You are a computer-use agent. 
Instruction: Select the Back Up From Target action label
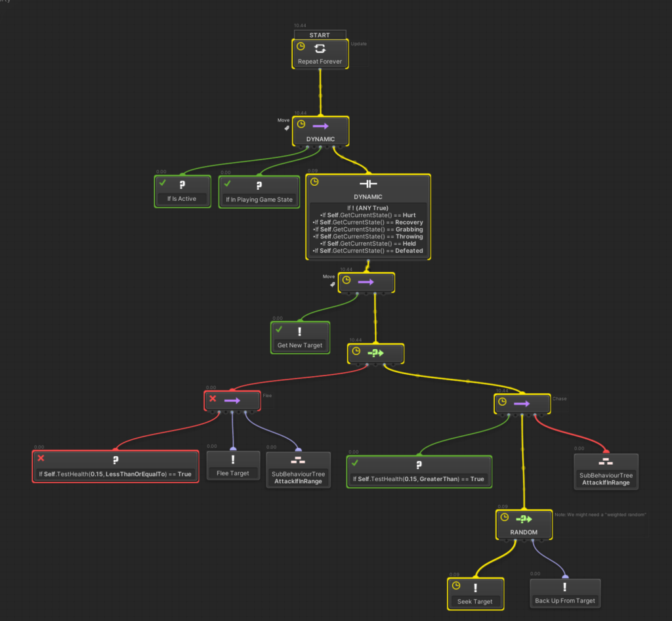pos(565,601)
